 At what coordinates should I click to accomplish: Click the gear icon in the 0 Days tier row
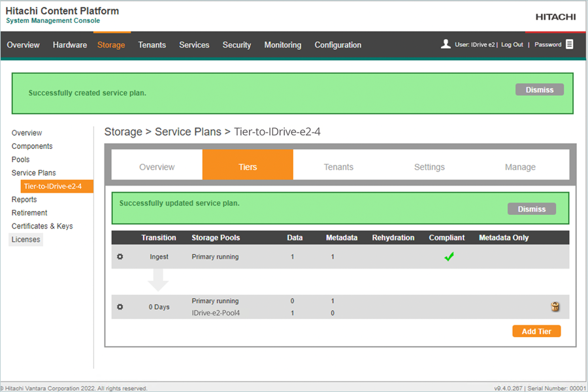click(120, 307)
